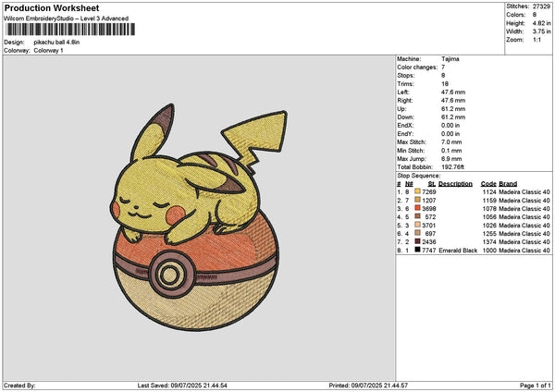This screenshot has width=555, height=392.
Task: Click stitch count 2436 in stop 7
Action: tap(429, 242)
